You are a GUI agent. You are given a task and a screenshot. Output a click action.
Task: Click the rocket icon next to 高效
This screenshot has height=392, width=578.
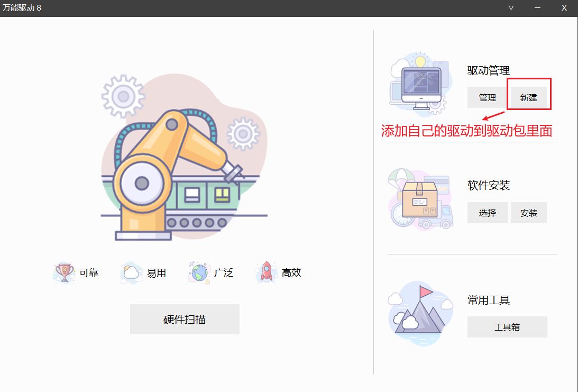click(x=267, y=273)
